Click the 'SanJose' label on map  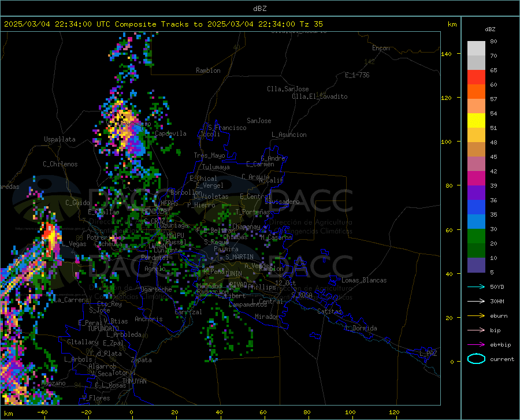[259, 121]
